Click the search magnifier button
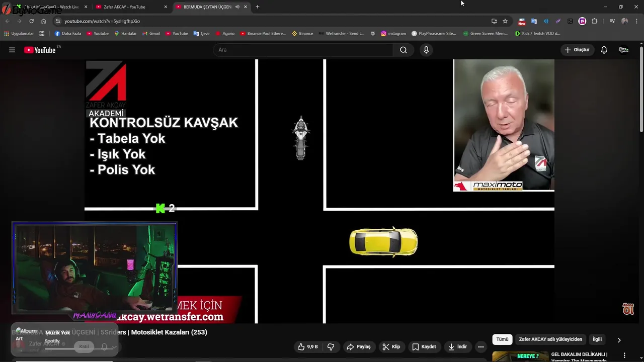The height and width of the screenshot is (362, 644). (x=404, y=50)
